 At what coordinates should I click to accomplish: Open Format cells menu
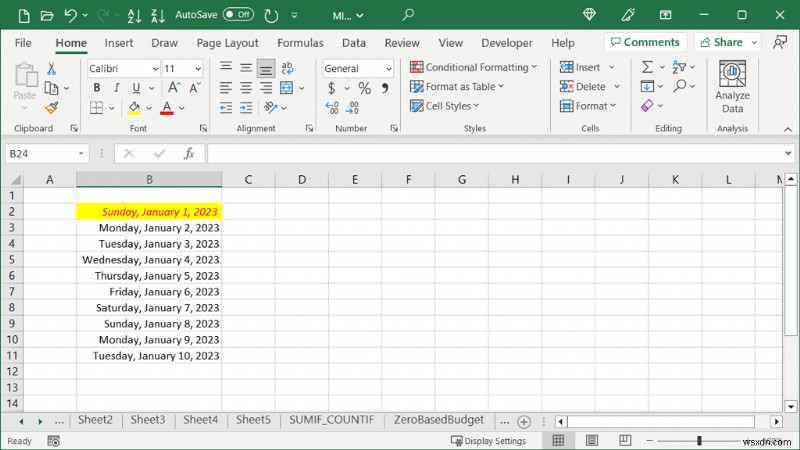(588, 106)
